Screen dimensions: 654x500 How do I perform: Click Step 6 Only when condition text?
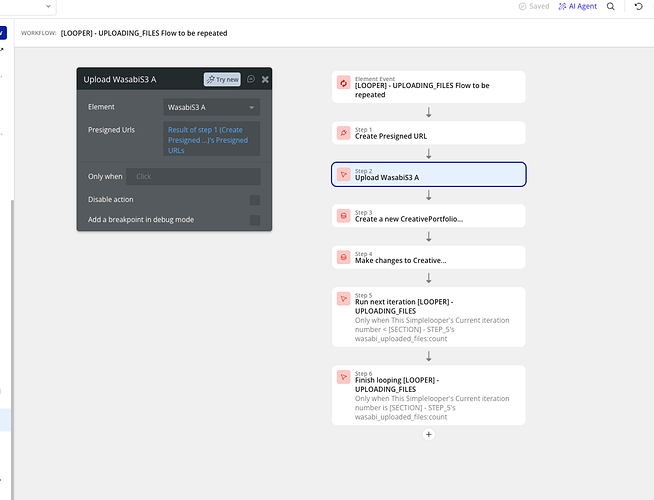coord(432,408)
